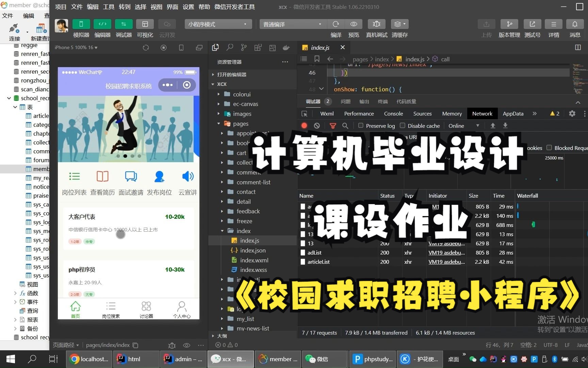Select second carousel indicator dot
The width and height of the screenshot is (588, 368).
[x=125, y=156]
